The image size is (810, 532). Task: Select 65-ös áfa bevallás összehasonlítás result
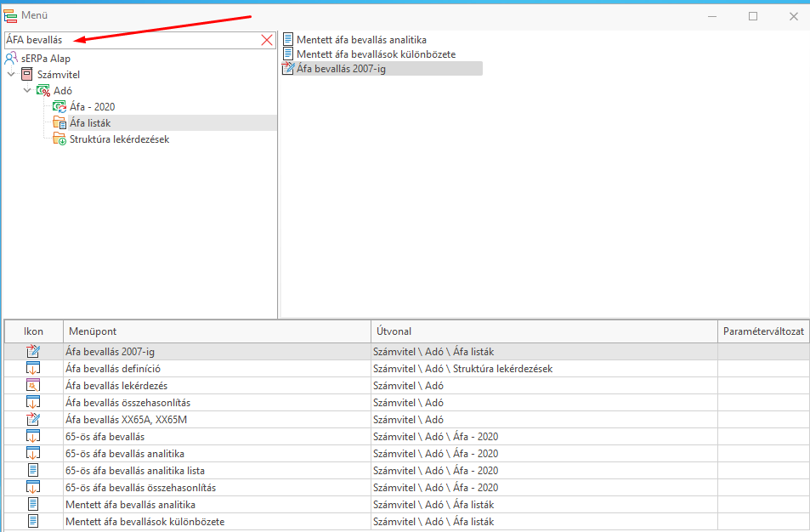point(141,488)
